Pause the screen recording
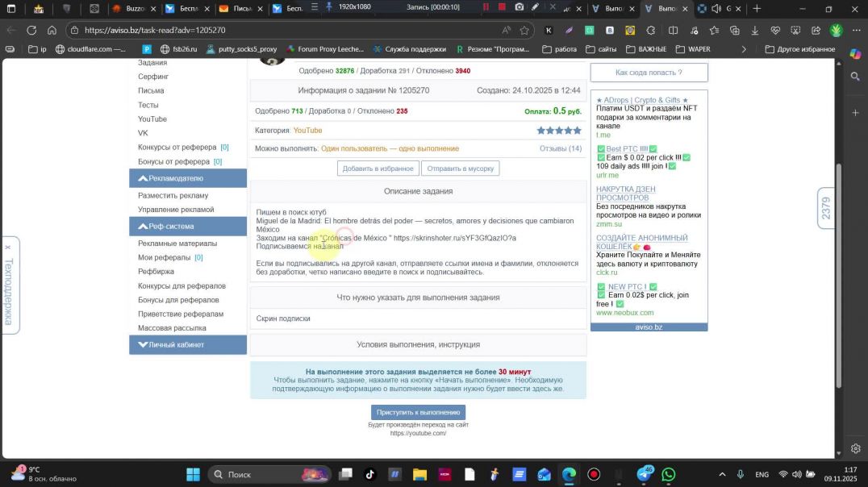This screenshot has height=487, width=868. point(486,6)
